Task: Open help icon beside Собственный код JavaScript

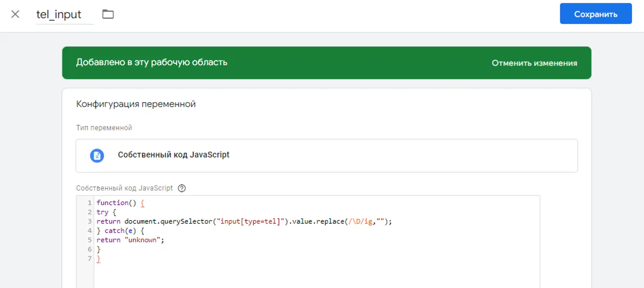Action: coord(182,188)
